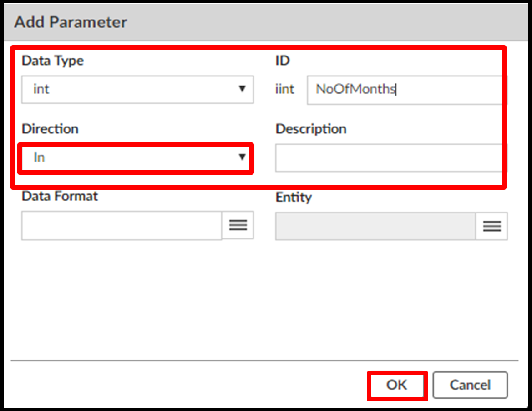
Task: Click the Data Type label
Action: tap(53, 61)
